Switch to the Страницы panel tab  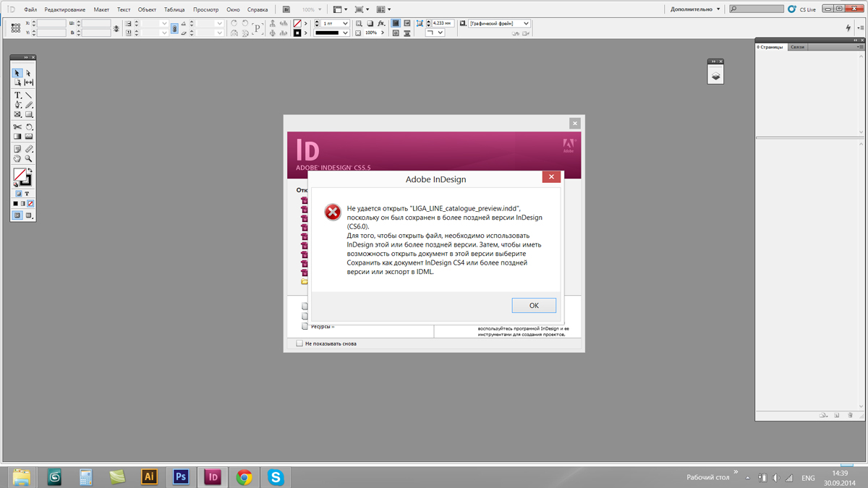[x=770, y=47]
